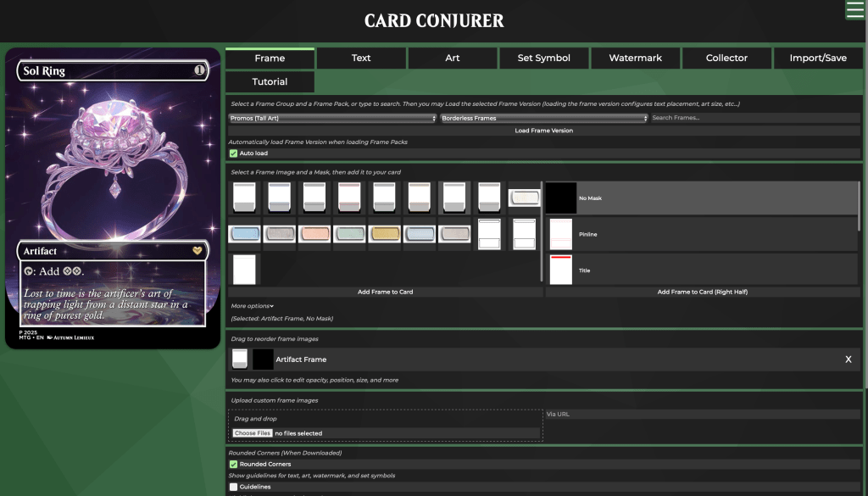Toggle the Auto load checkbox

point(234,153)
